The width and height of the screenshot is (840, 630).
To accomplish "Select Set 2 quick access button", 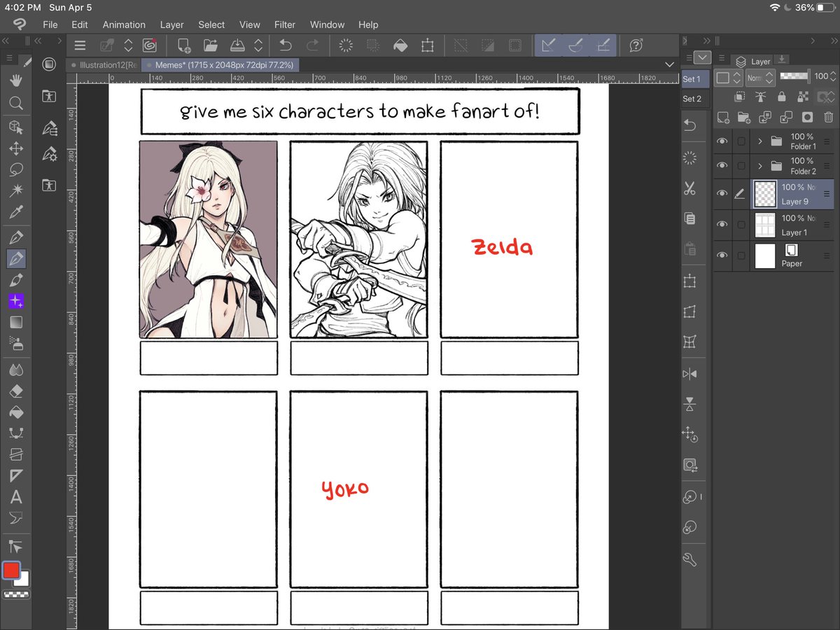I will (696, 99).
